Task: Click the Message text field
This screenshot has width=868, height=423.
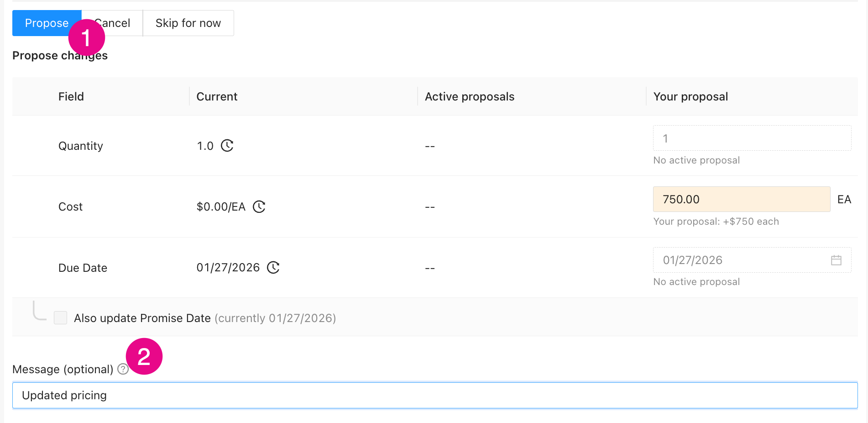Action: [435, 395]
